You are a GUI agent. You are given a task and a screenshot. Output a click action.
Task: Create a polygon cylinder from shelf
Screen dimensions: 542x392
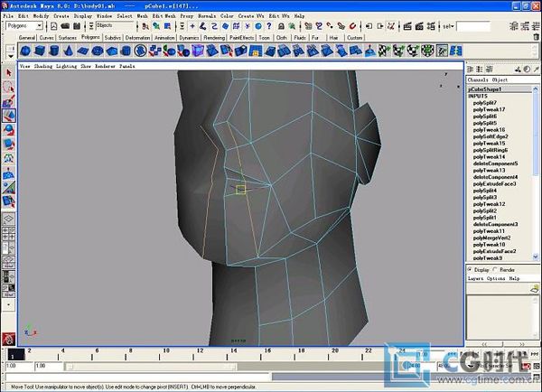tap(54, 51)
